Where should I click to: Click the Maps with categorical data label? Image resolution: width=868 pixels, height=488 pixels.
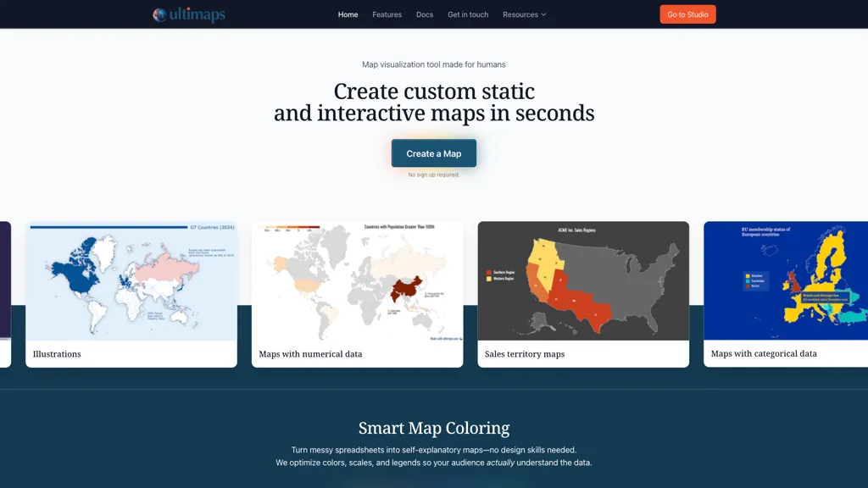pos(764,353)
